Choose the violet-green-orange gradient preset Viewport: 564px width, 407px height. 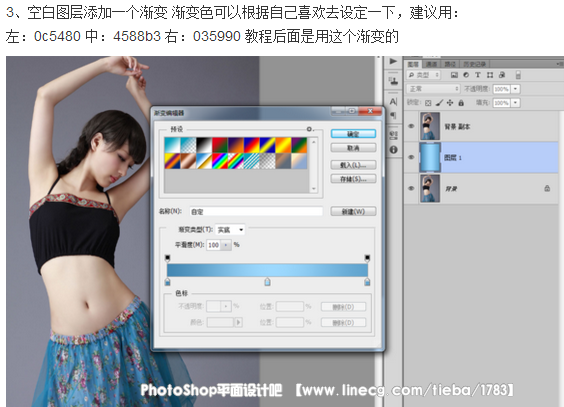299,145
